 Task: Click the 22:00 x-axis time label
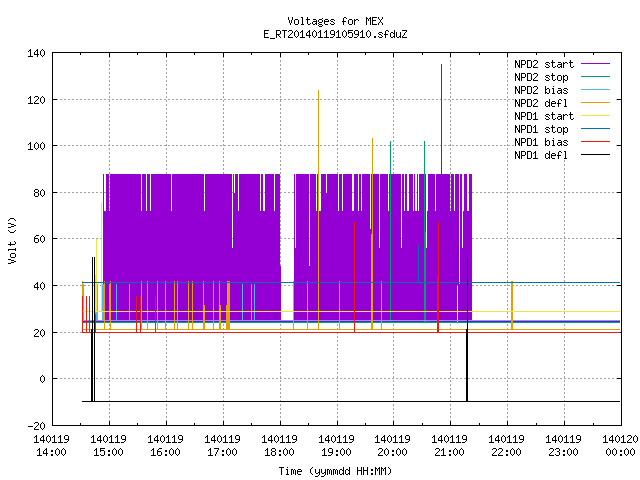(x=506, y=452)
